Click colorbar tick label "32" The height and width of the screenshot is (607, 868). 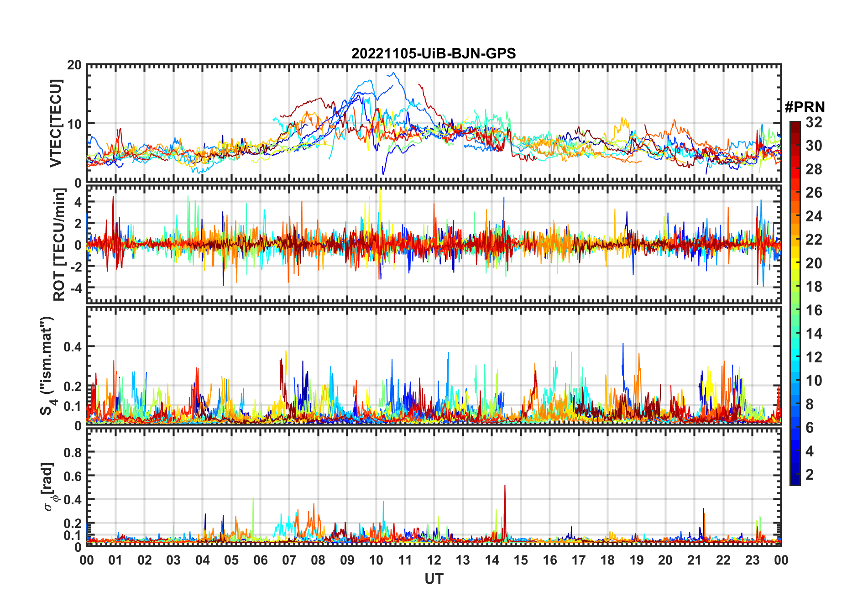814,122
